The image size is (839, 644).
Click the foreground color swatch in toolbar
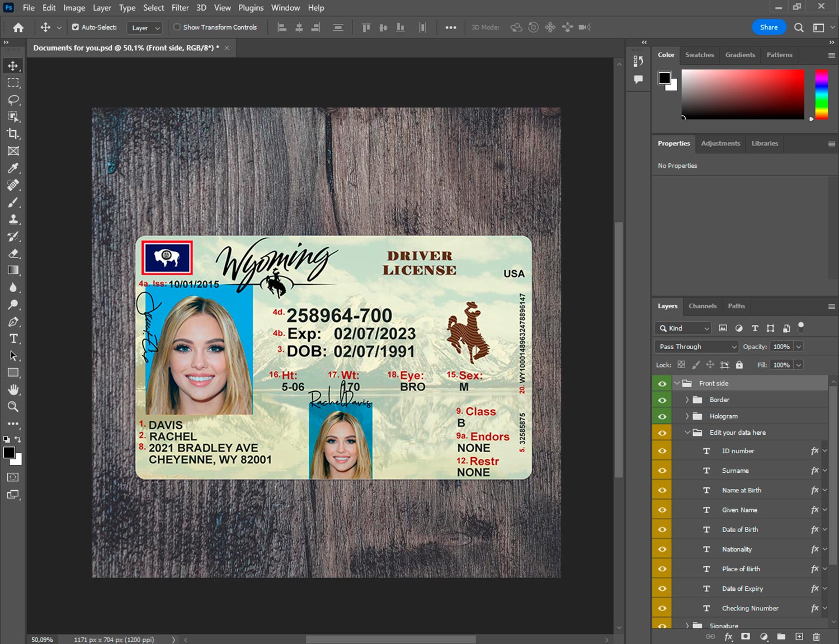[8, 453]
